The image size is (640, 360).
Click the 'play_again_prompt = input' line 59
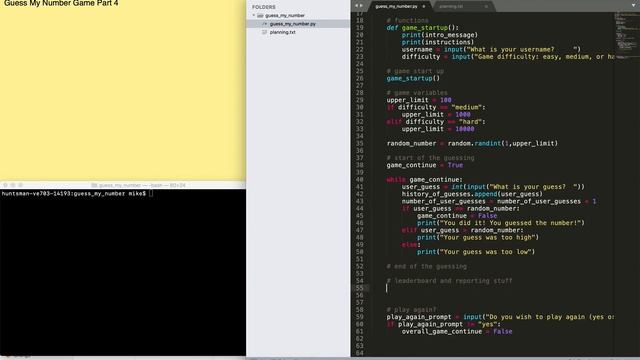click(x=500, y=317)
